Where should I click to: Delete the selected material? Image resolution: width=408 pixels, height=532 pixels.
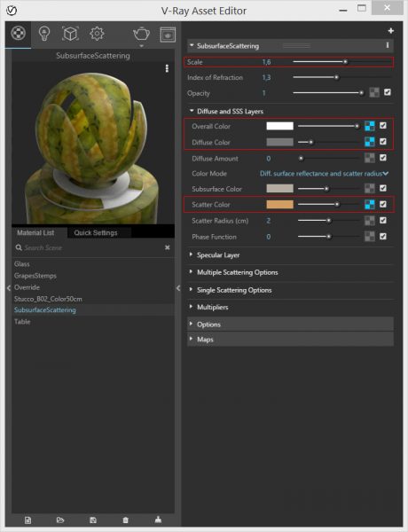125,520
